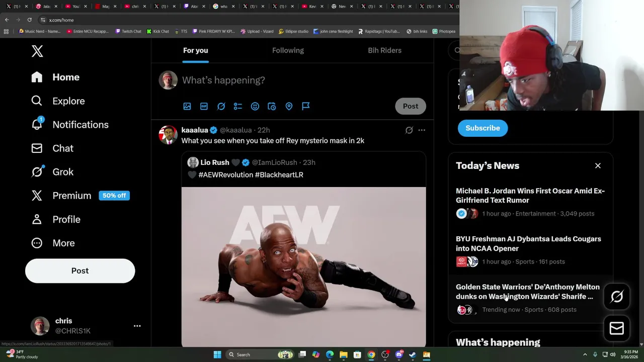Screen dimensions: 644x362
Task: Reload the page
Action: [x=30, y=20]
